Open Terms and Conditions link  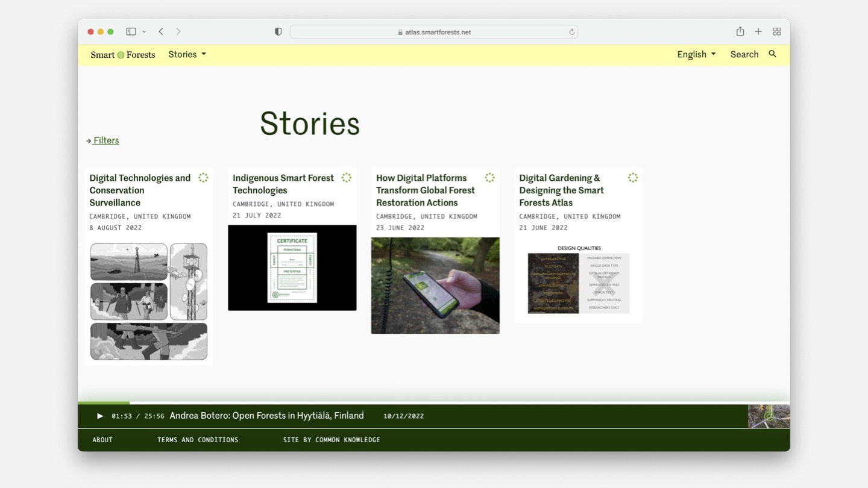(x=198, y=440)
